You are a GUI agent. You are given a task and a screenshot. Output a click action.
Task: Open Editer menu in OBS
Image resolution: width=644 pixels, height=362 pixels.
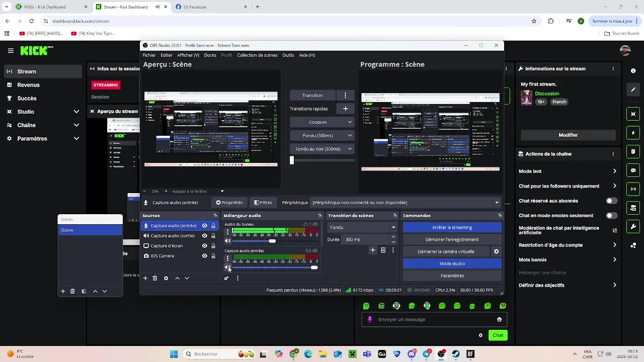point(167,55)
